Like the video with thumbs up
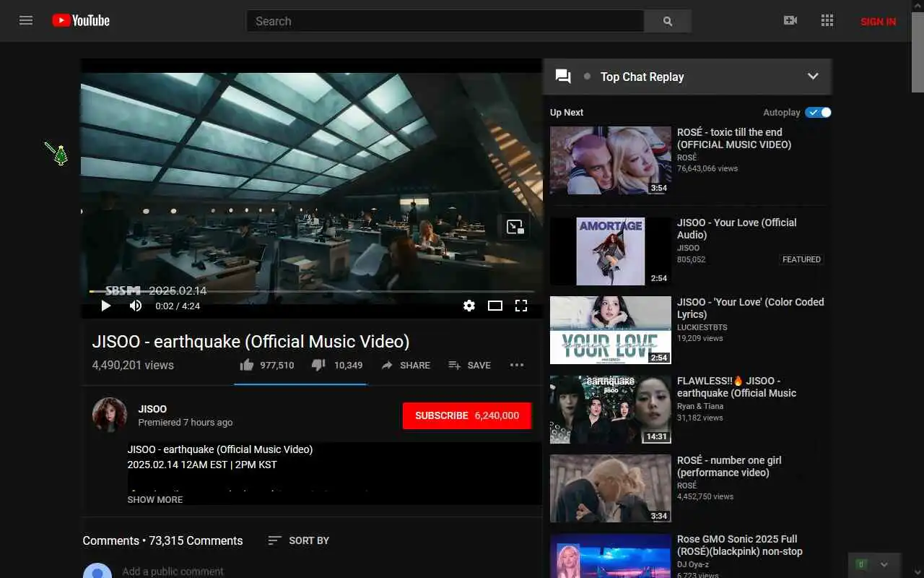Screen dimensions: 924x578 (x=267, y=365)
